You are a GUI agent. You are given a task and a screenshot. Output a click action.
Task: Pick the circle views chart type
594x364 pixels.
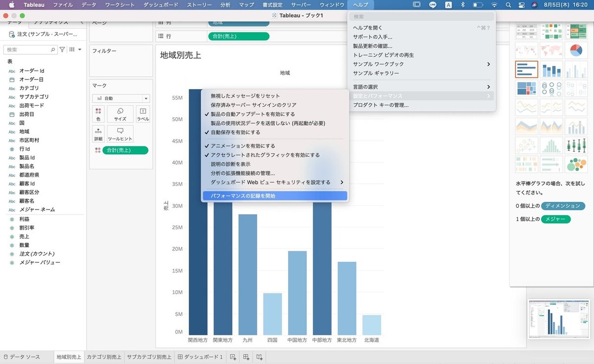[551, 89]
